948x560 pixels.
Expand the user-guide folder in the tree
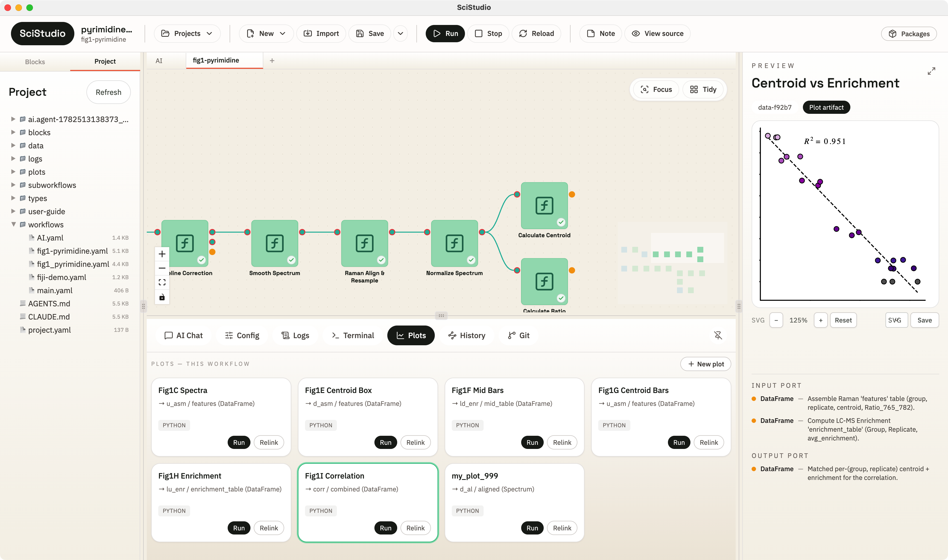point(13,211)
